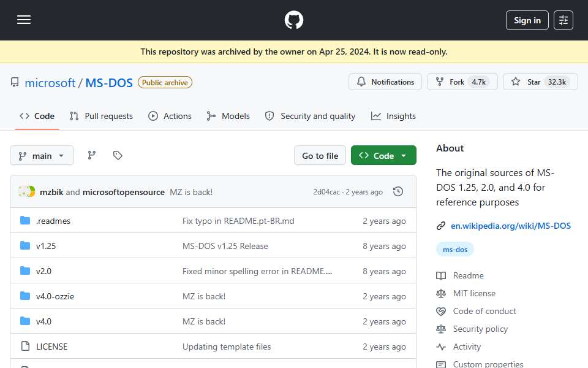Open the v4.0-ozzie folder
The height and width of the screenshot is (368, 588).
(55, 296)
